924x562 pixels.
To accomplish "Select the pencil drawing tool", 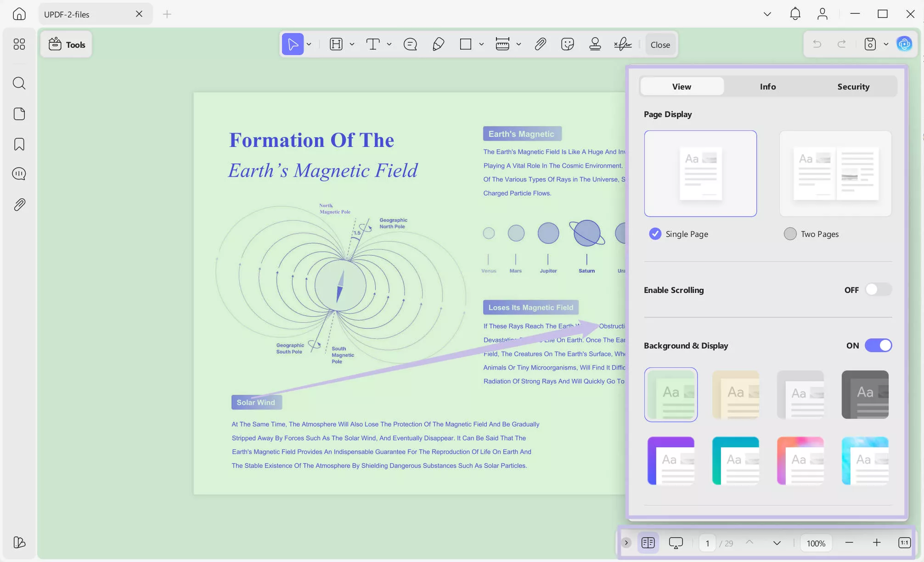I will [438, 45].
